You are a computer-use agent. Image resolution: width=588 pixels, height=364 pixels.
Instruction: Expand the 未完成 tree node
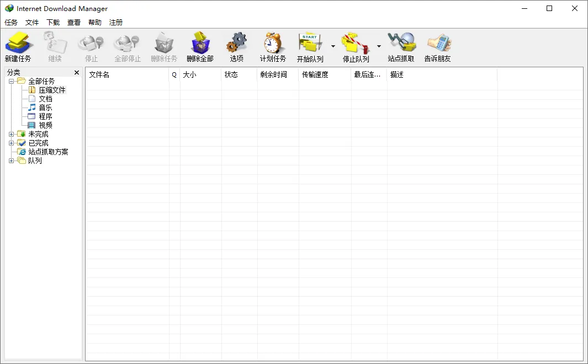(x=11, y=134)
